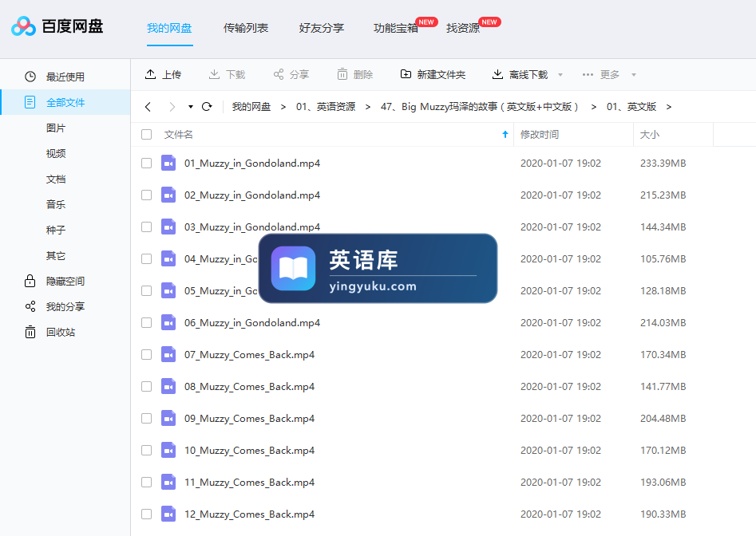Click video icon of 06_Muzzy_in_Gondoland.mp4
The height and width of the screenshot is (536, 756).
coord(168,323)
